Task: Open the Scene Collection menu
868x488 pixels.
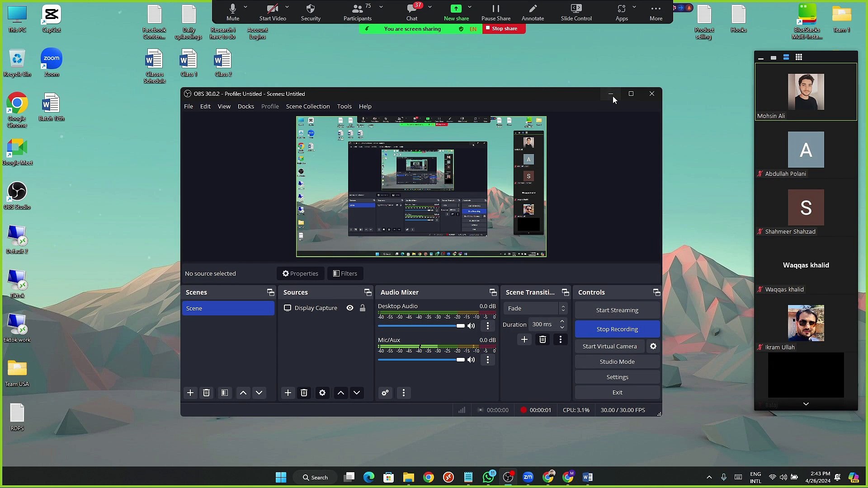Action: pos(307,106)
